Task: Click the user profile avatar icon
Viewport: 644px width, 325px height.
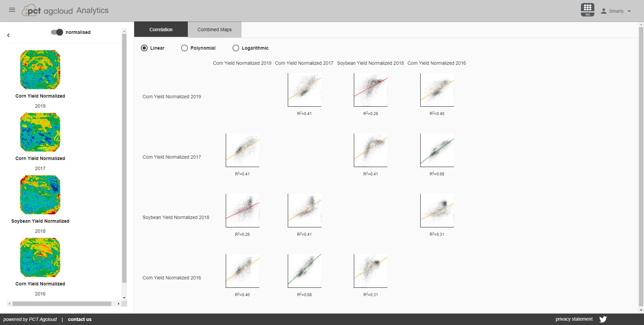Action: pos(604,11)
